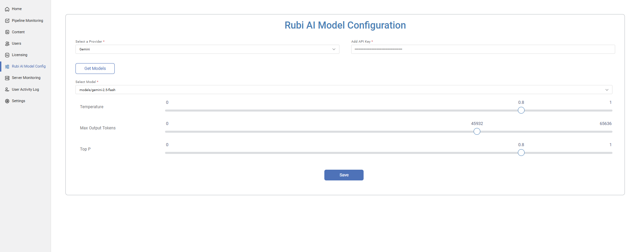Click the Pipeline Monitoring icon
644x252 pixels.
[7, 21]
